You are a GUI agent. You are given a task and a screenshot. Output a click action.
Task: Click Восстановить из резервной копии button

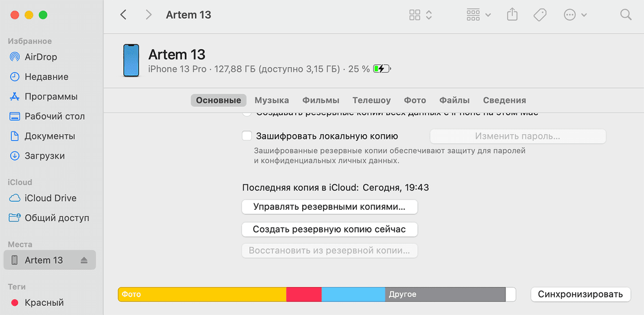pos(330,251)
